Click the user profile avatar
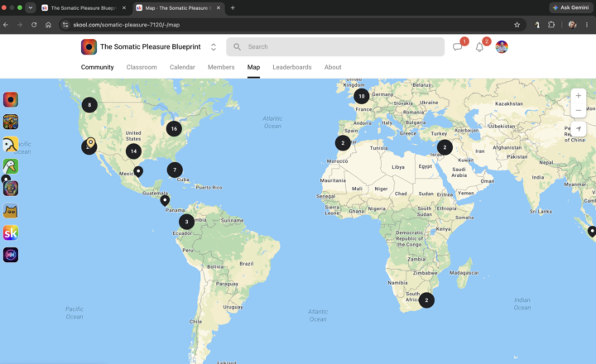 tap(502, 47)
